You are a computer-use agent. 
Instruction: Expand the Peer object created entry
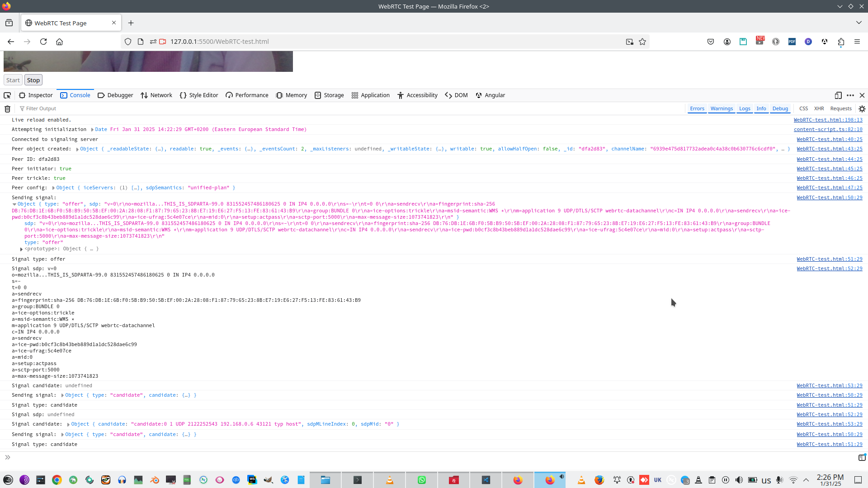coord(77,149)
